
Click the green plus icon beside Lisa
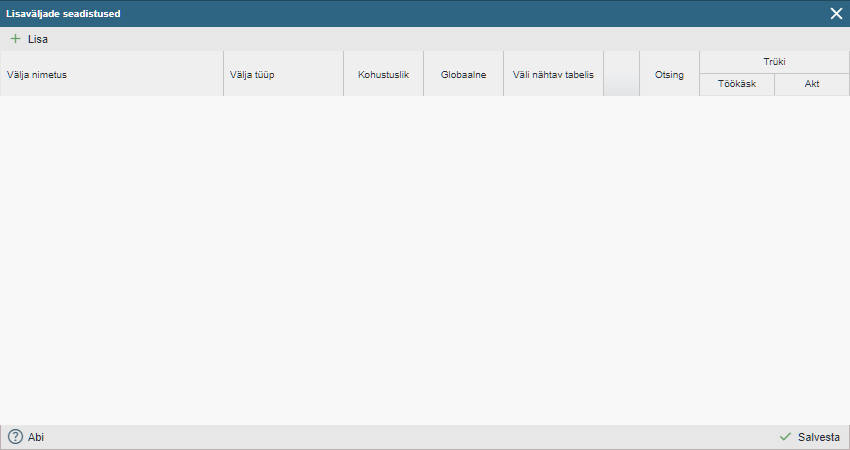coord(15,39)
